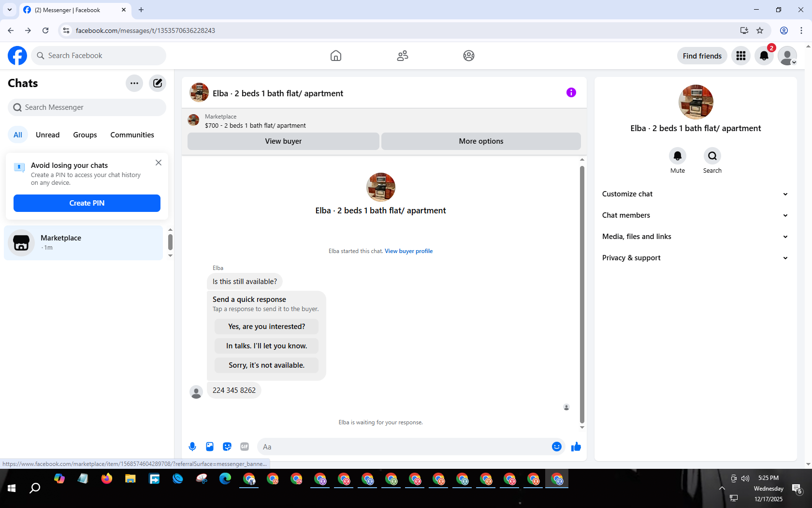Focus the Search Messenger field
This screenshot has height=508, width=812.
[87, 107]
